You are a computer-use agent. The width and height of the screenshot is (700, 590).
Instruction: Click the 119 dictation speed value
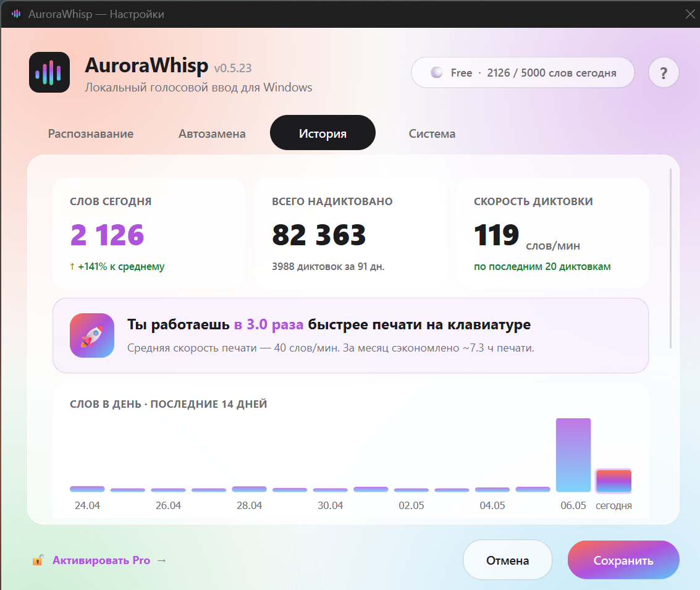(497, 235)
